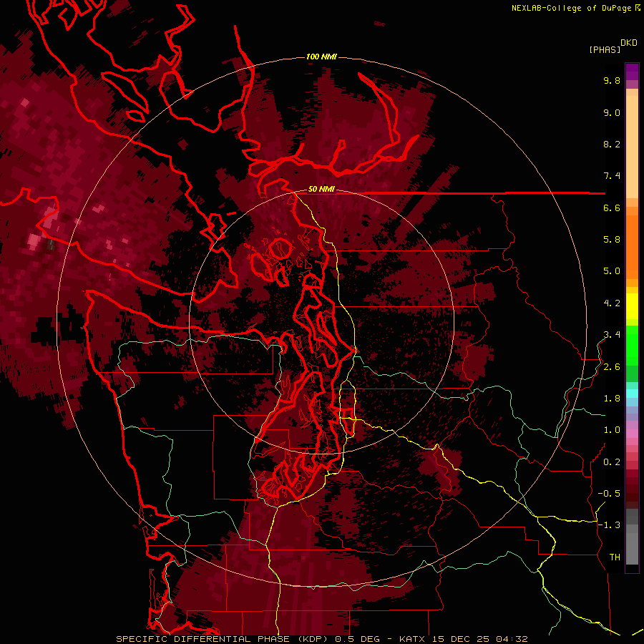The height and width of the screenshot is (644, 644).
Task: Click the Specific Differential Phase (KDP) caption
Action: click(224, 639)
